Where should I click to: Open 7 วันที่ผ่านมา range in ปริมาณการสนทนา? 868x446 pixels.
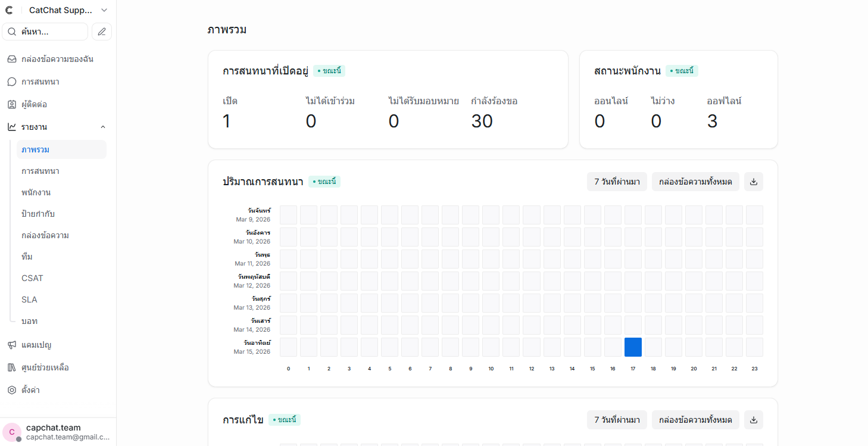[617, 182]
